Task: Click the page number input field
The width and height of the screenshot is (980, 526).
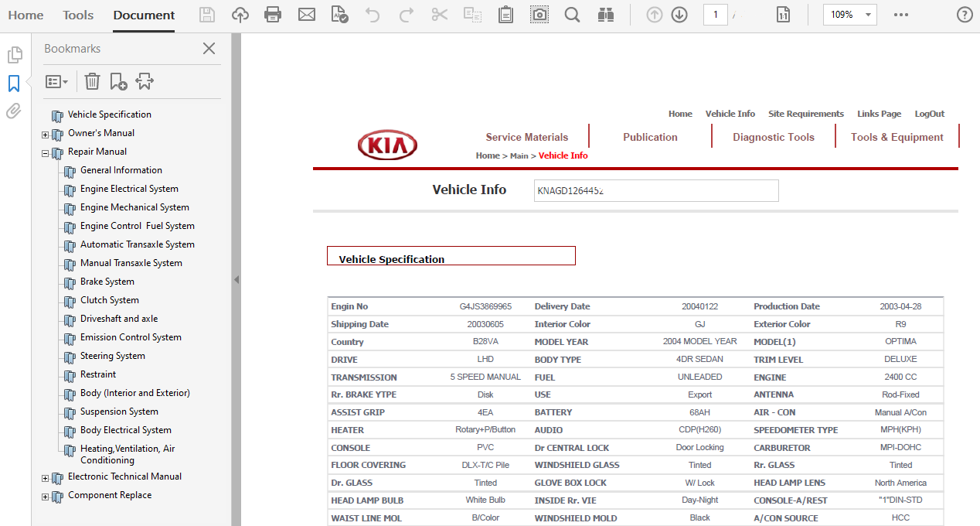Action: pos(715,15)
